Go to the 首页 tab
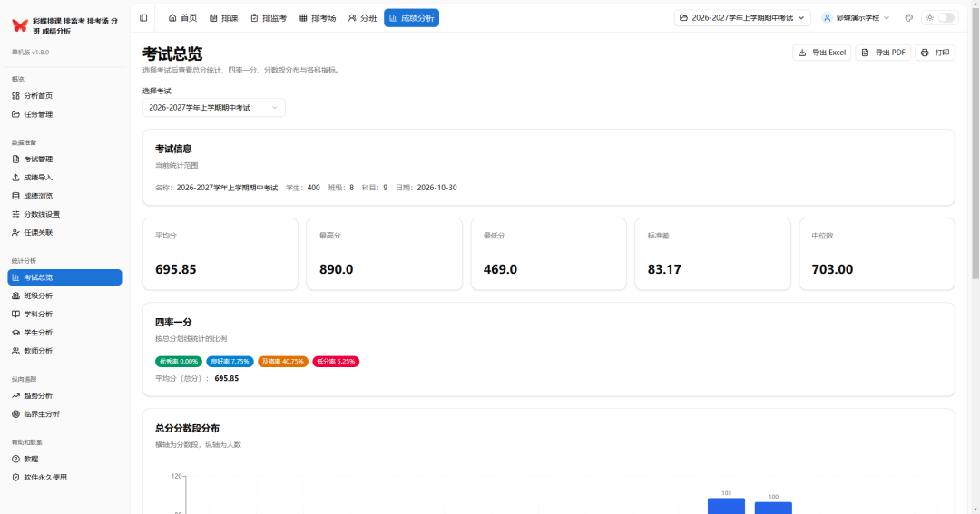 pyautogui.click(x=183, y=18)
